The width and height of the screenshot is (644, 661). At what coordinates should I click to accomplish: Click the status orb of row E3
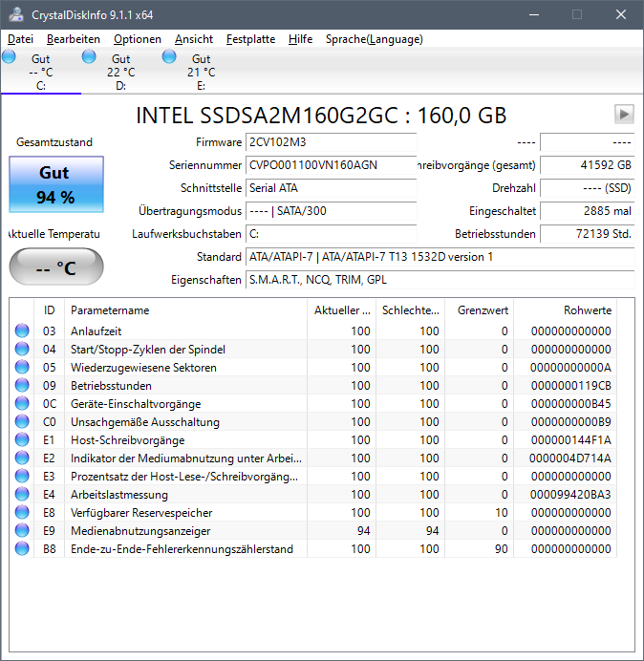coord(22,476)
